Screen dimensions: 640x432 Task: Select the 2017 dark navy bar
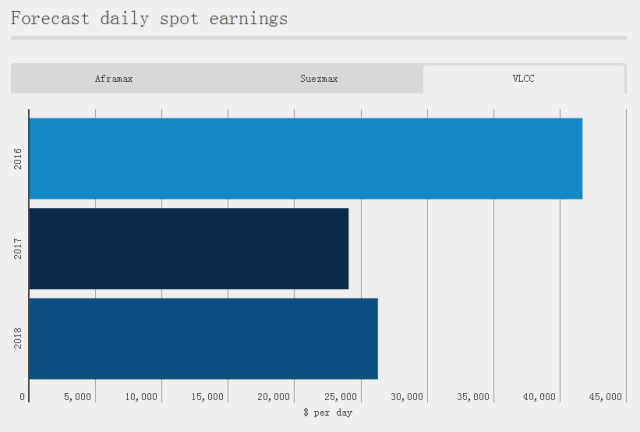point(189,248)
